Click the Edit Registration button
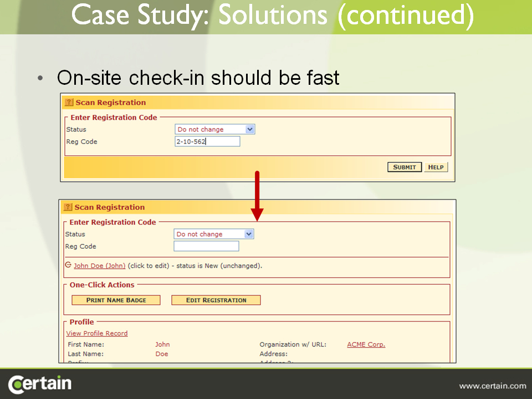The width and height of the screenshot is (532, 399). pyautogui.click(x=216, y=300)
